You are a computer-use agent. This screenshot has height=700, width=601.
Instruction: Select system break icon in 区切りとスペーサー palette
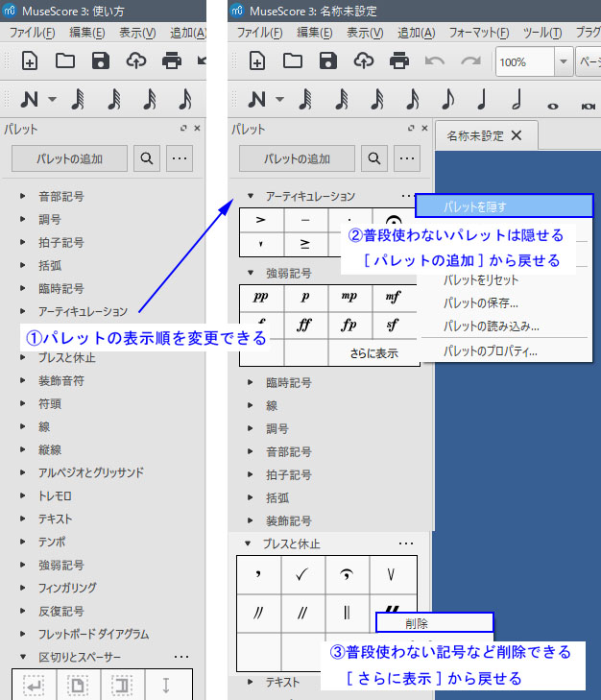[34, 685]
